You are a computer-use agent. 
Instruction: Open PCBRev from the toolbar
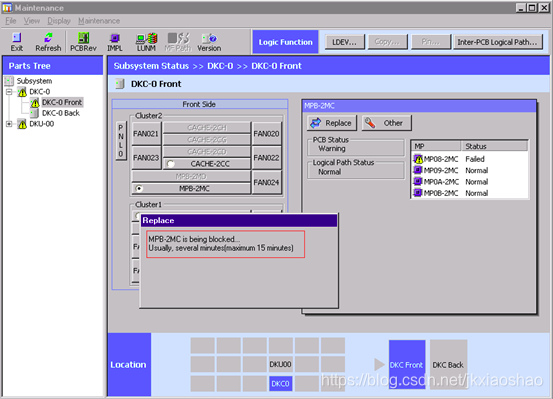83,42
